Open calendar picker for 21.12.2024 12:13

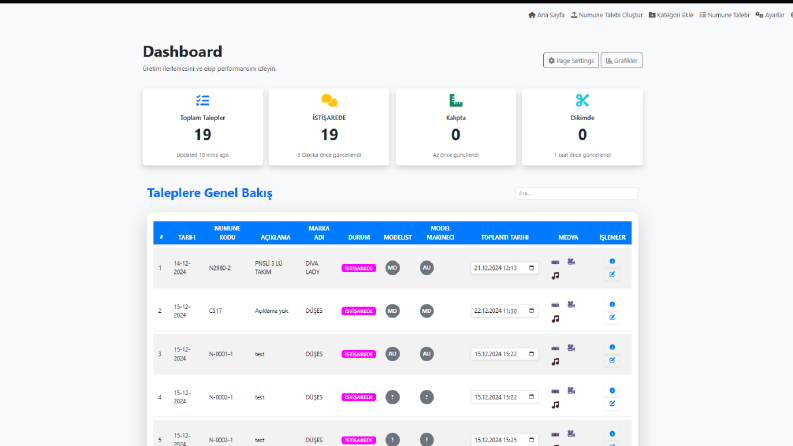point(532,267)
